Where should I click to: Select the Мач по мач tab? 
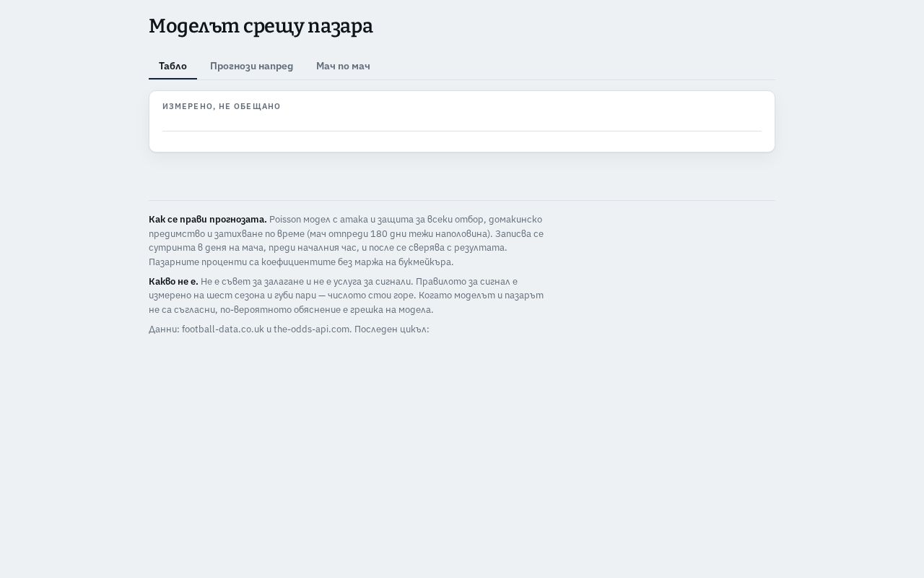pyautogui.click(x=343, y=66)
